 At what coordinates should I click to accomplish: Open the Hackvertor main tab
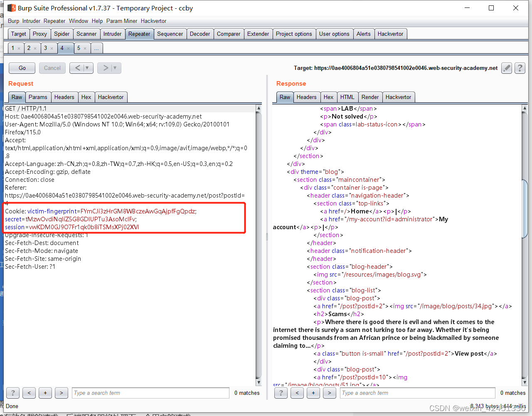click(391, 34)
